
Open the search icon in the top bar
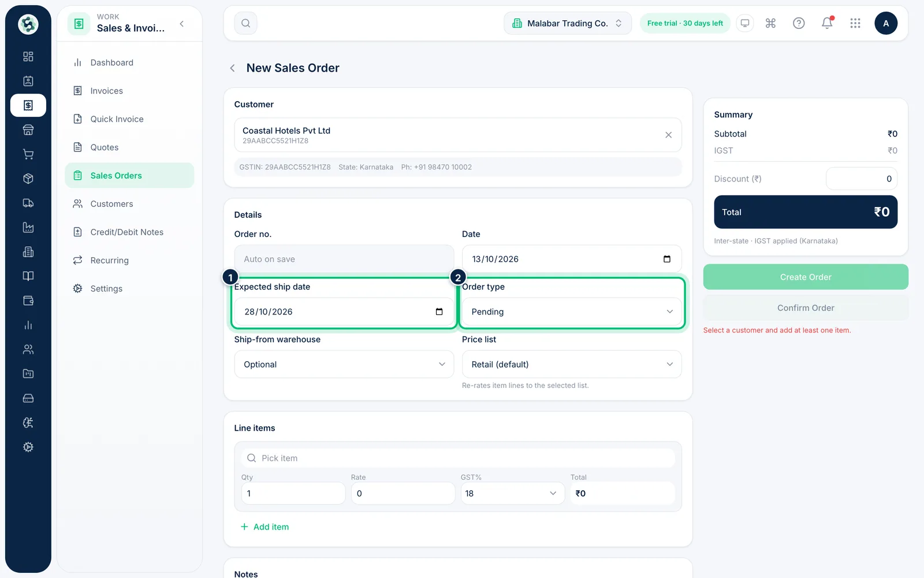245,23
